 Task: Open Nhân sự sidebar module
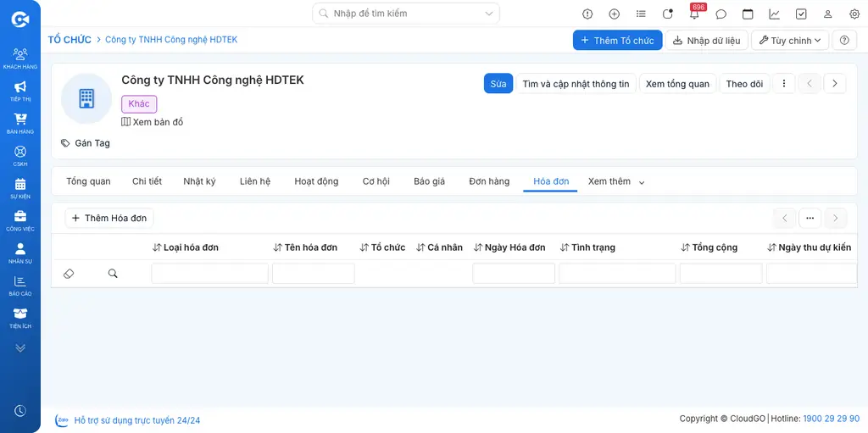(20, 253)
